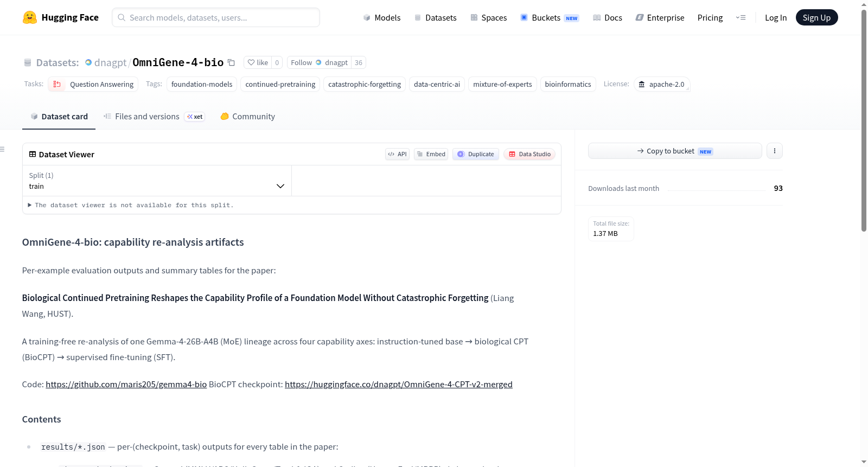Select the bioinformatics tag
This screenshot has height=467, width=868.
point(568,84)
